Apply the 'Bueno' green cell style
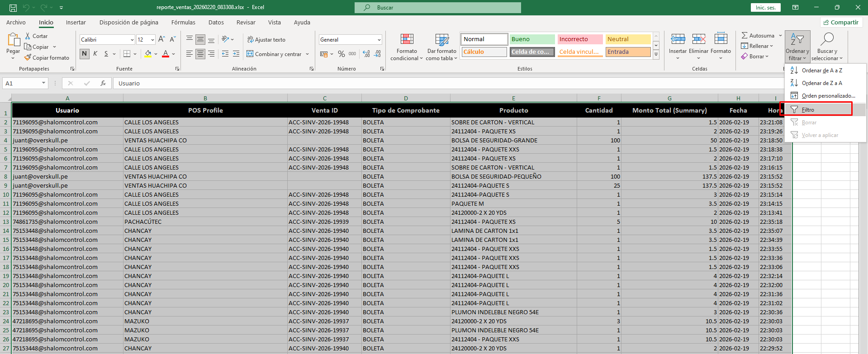 click(x=532, y=39)
